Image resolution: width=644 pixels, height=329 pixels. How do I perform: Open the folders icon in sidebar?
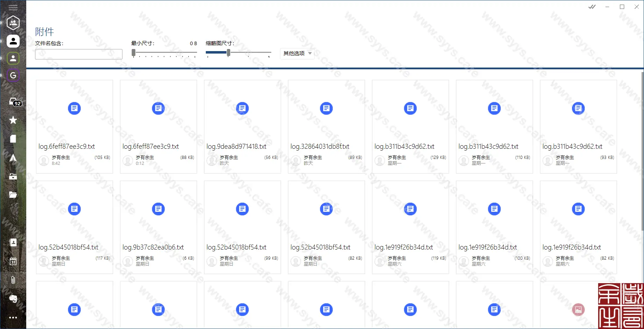[x=13, y=195]
